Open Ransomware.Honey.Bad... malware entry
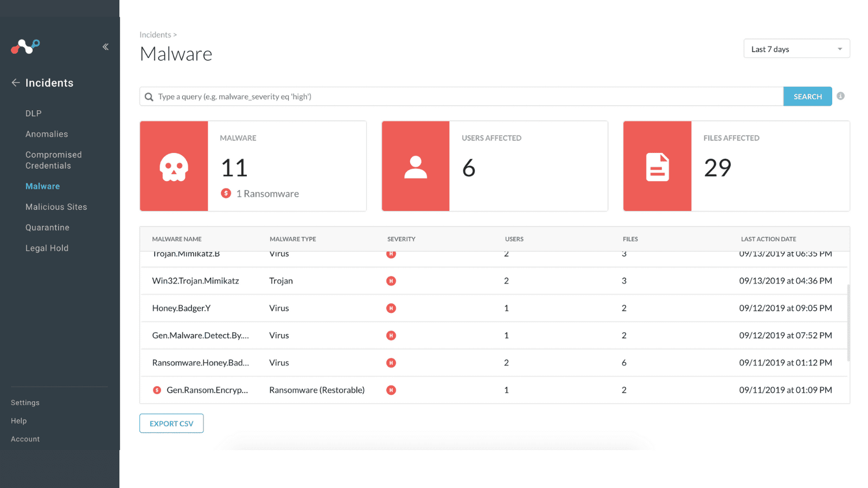The width and height of the screenshot is (868, 488). tap(200, 363)
